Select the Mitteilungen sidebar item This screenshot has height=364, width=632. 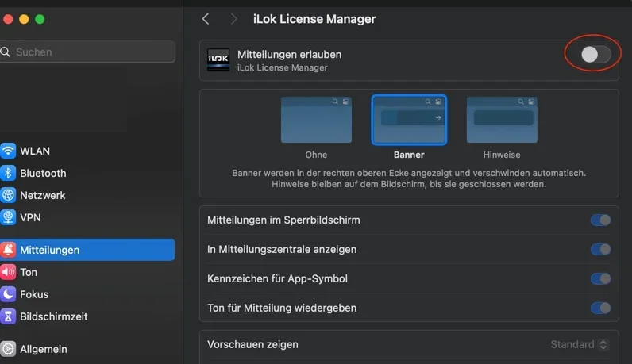[x=87, y=250]
